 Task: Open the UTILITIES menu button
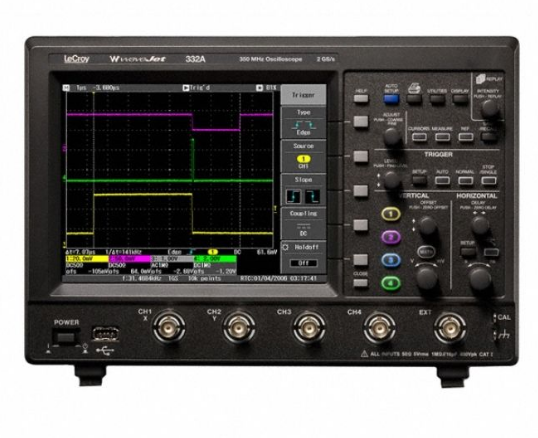point(437,99)
